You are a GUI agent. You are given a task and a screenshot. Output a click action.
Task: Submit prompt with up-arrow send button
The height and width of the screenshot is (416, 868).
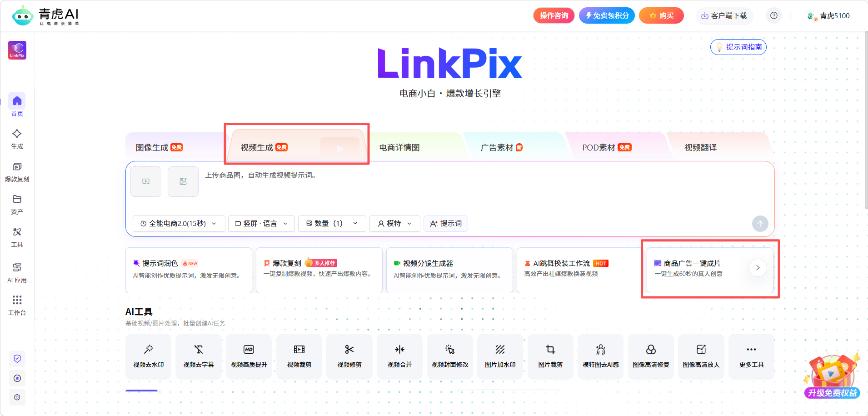click(760, 224)
